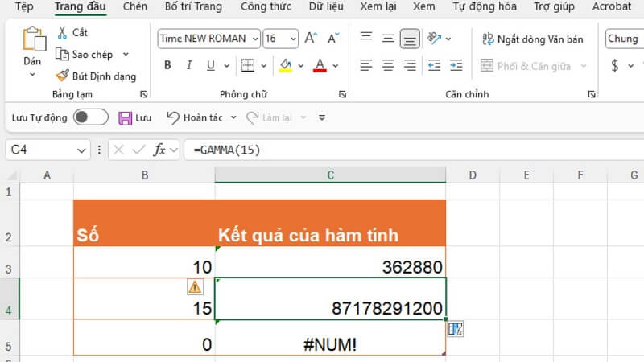This screenshot has width=644, height=362.
Task: Select the cell showing #NUM!
Action: tap(330, 337)
